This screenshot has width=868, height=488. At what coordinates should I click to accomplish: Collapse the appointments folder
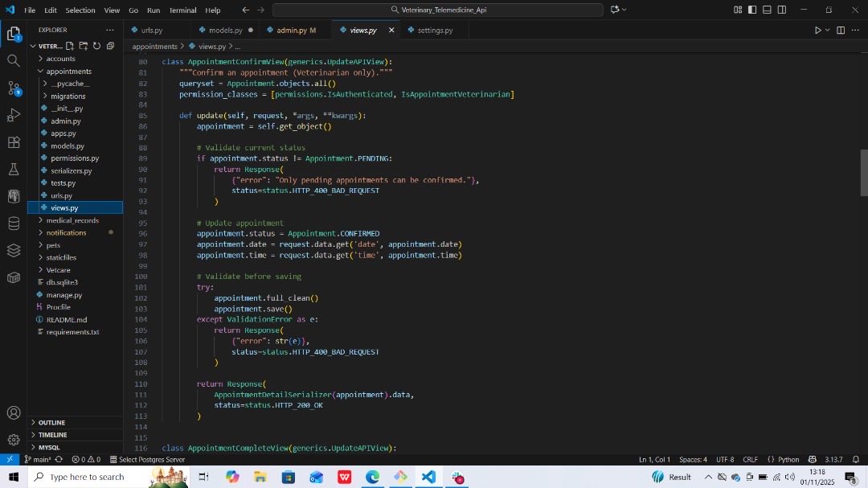pyautogui.click(x=67, y=71)
